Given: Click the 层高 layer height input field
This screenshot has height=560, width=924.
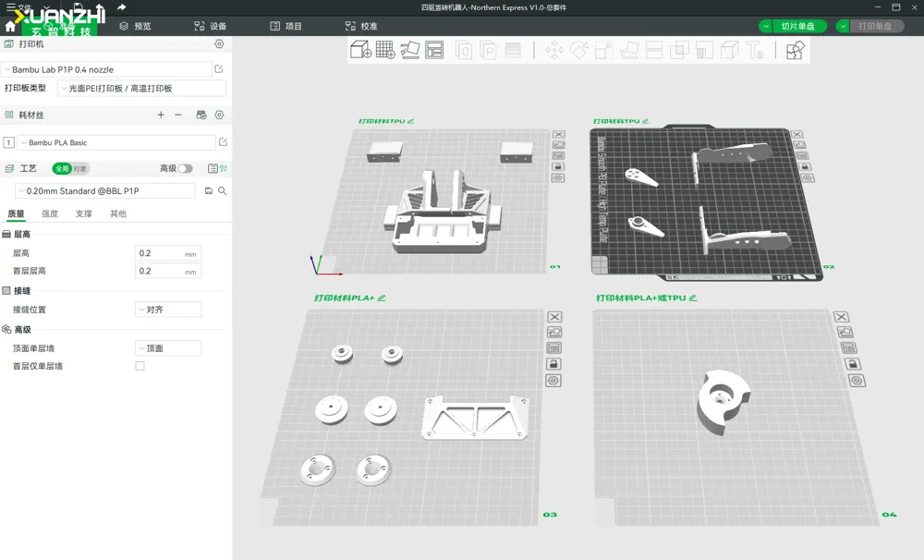Looking at the screenshot, I should [x=159, y=253].
